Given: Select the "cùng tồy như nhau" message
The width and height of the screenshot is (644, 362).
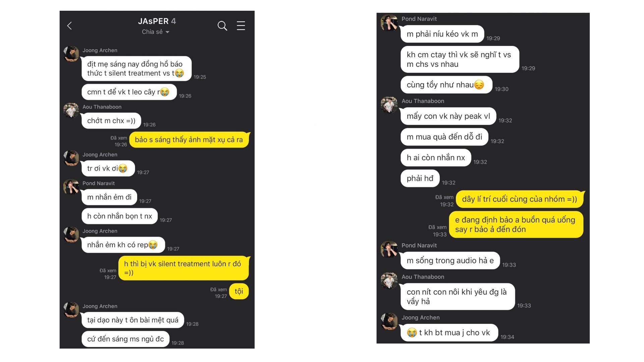Looking at the screenshot, I should (445, 85).
